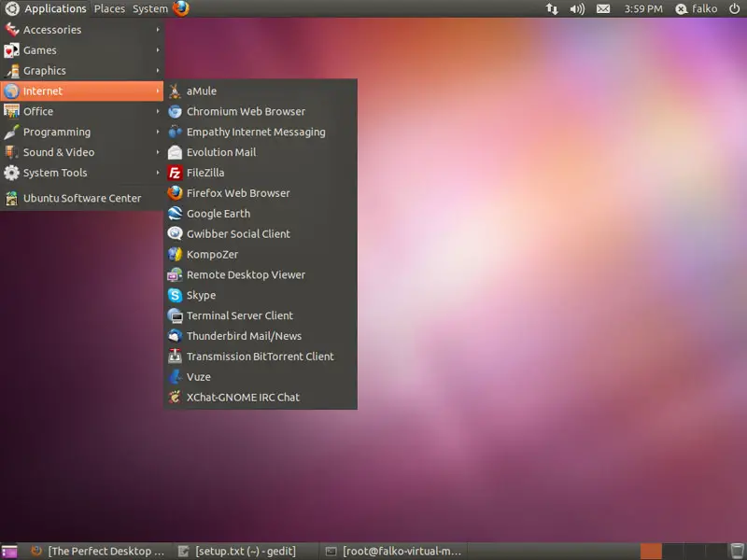
Task: Click the Internet submenu arrow
Action: pyautogui.click(x=157, y=91)
